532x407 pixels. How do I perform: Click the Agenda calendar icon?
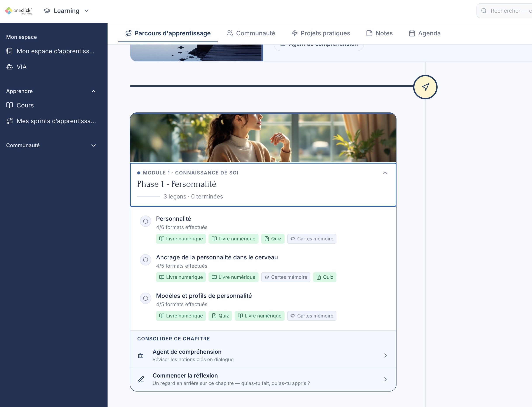(x=412, y=33)
